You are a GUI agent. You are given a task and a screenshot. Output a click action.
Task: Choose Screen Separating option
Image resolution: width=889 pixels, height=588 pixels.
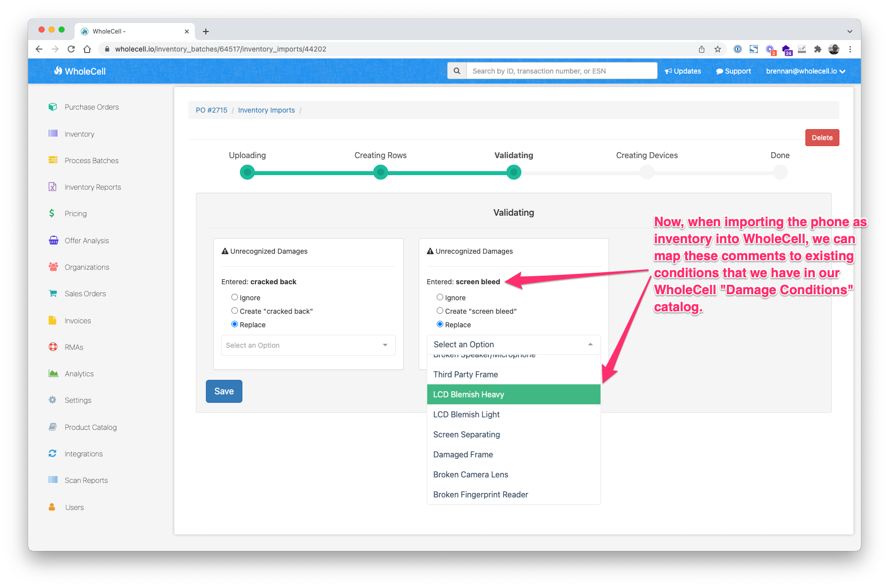tap(513, 434)
